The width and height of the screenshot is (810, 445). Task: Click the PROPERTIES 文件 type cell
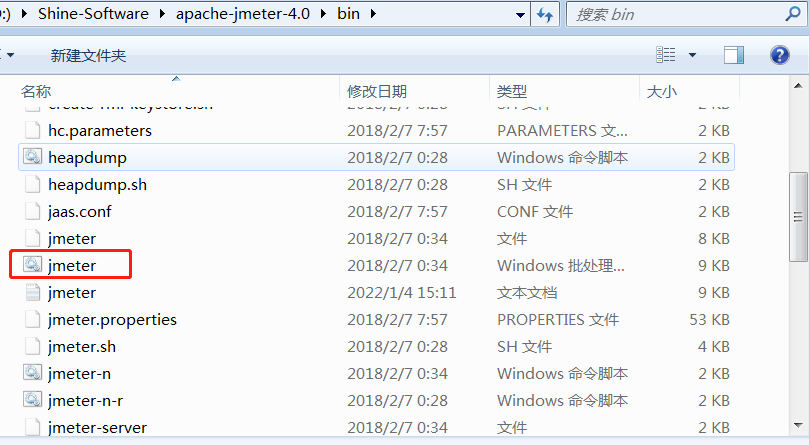558,319
